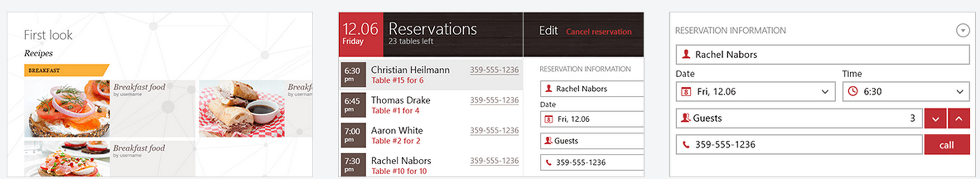This screenshot has width=980, height=179.
Task: Click the clock icon in the Time field
Action: 853,91
